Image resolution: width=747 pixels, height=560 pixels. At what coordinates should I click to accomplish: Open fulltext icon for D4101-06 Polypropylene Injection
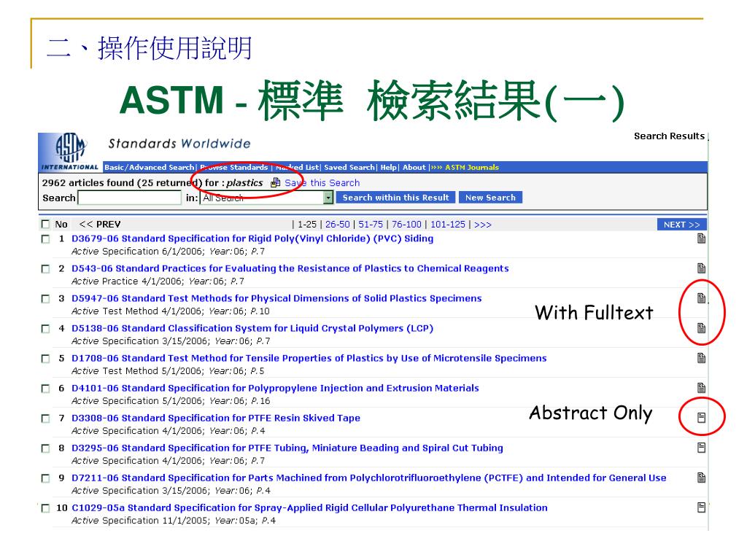click(701, 388)
